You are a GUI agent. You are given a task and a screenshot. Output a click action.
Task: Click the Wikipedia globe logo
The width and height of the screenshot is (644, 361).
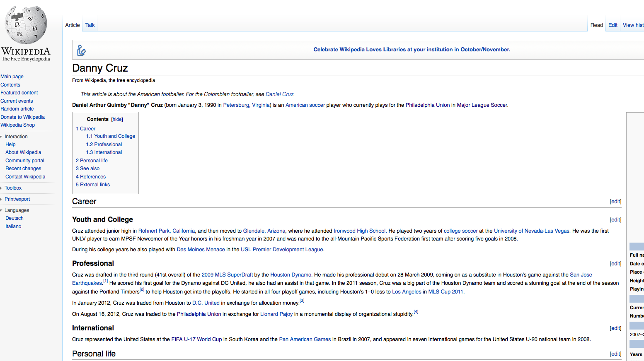click(x=26, y=26)
